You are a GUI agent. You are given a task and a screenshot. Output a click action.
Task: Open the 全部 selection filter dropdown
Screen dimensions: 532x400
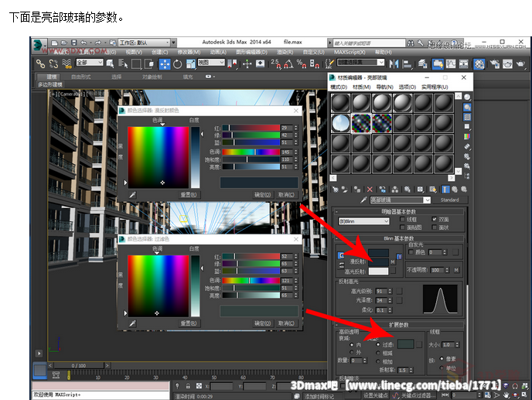pyautogui.click(x=90, y=63)
